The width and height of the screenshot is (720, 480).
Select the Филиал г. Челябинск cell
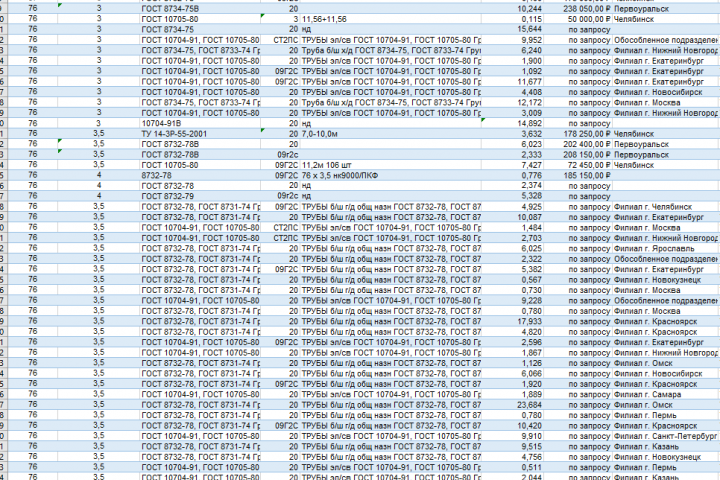(666, 207)
